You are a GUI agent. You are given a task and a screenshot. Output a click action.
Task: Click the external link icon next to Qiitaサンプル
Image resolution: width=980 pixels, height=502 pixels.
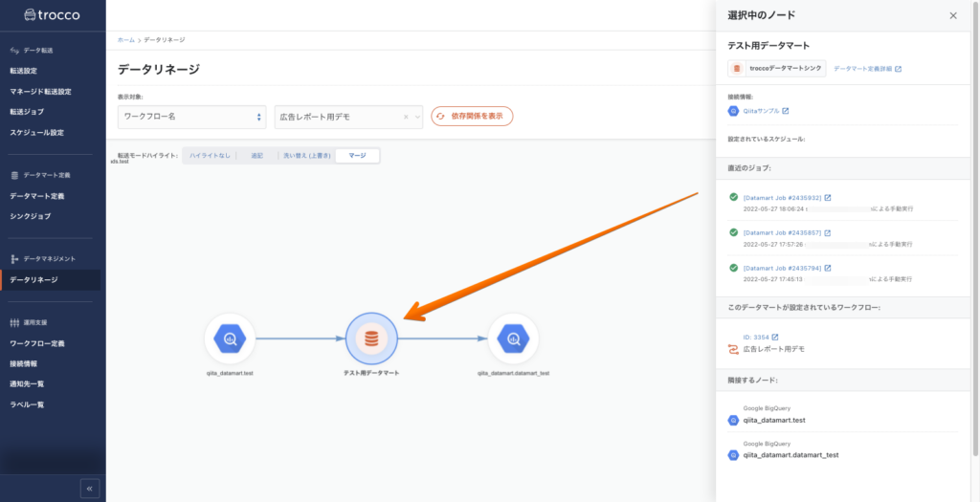tap(785, 111)
